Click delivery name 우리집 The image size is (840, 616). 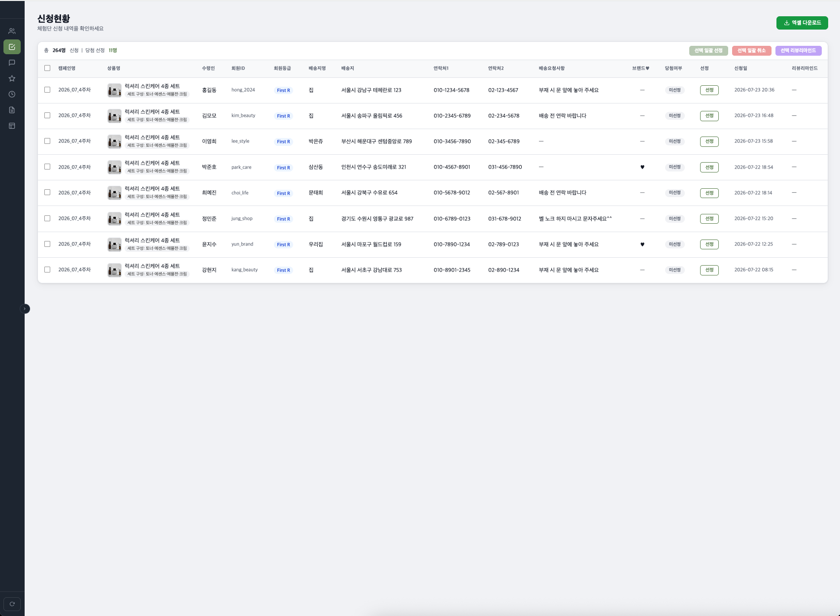316,244
